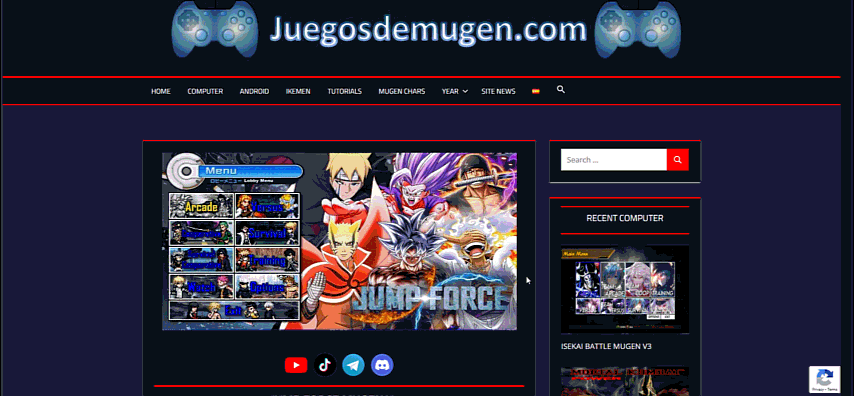
Task: Open the ANDROID menu item
Action: pos(254,92)
